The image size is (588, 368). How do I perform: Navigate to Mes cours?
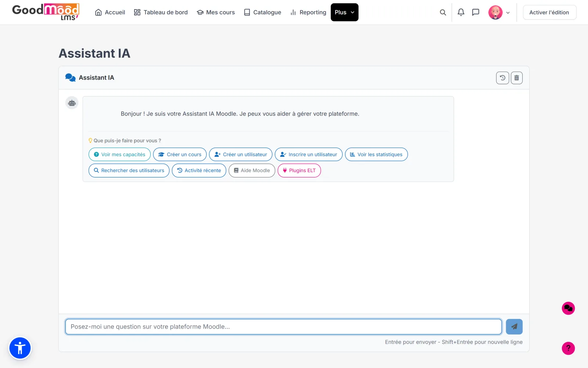click(216, 13)
